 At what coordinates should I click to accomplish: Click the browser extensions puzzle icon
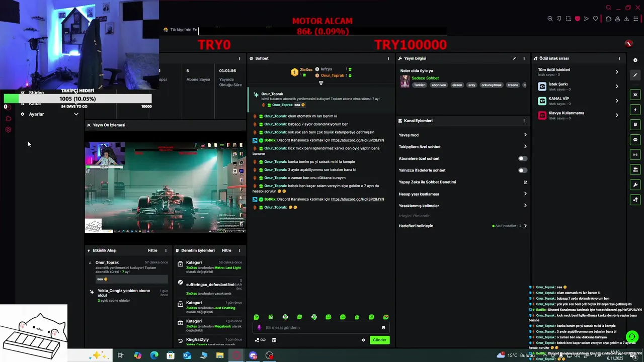click(x=608, y=19)
